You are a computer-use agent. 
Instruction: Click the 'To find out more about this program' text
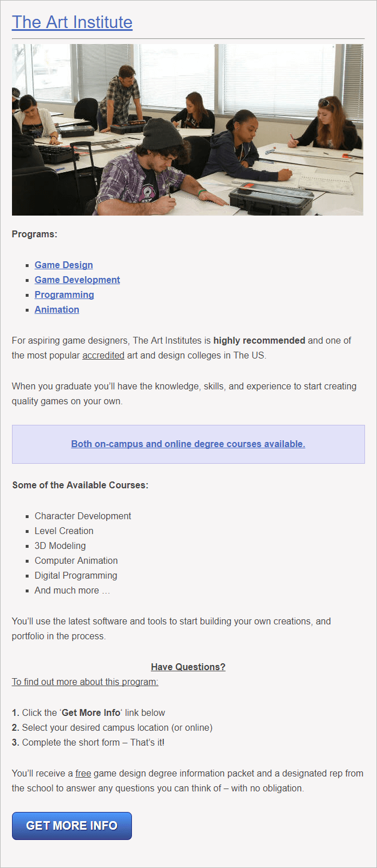(85, 682)
